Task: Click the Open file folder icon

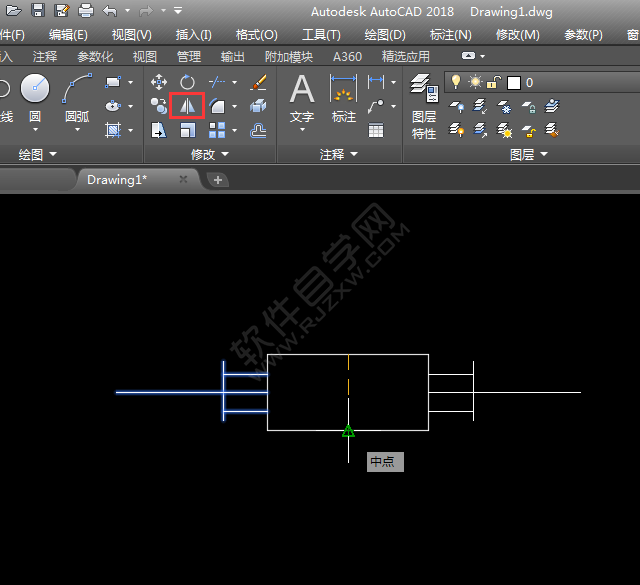Action: [x=13, y=10]
